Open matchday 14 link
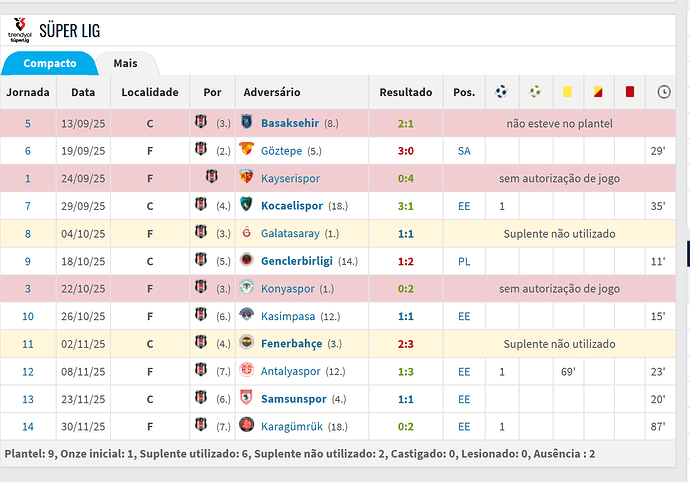 pos(28,427)
